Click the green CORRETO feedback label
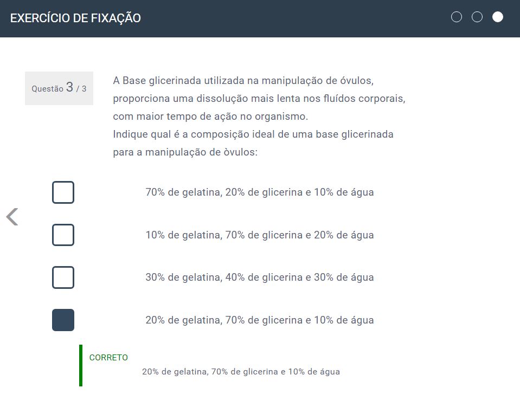 [108, 358]
